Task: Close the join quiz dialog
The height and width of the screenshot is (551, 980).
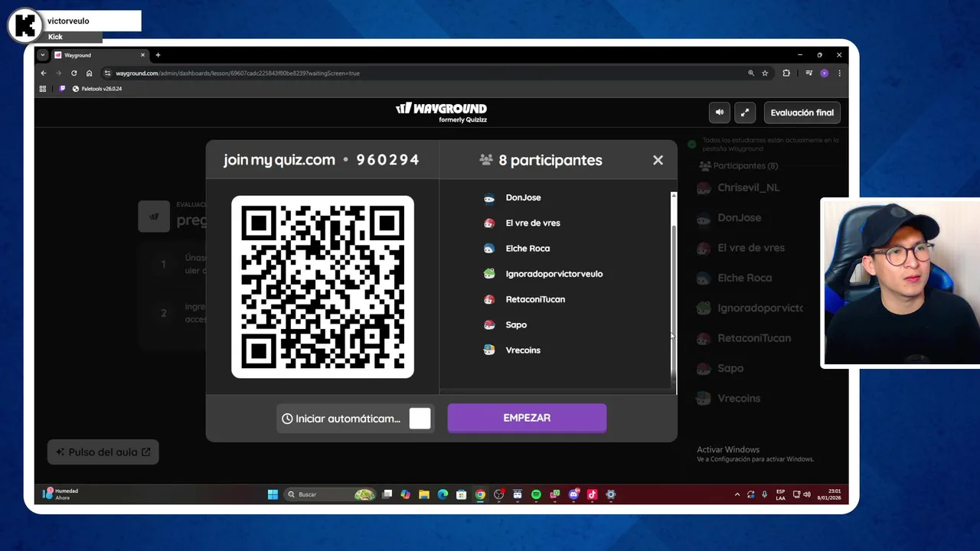Action: click(658, 160)
